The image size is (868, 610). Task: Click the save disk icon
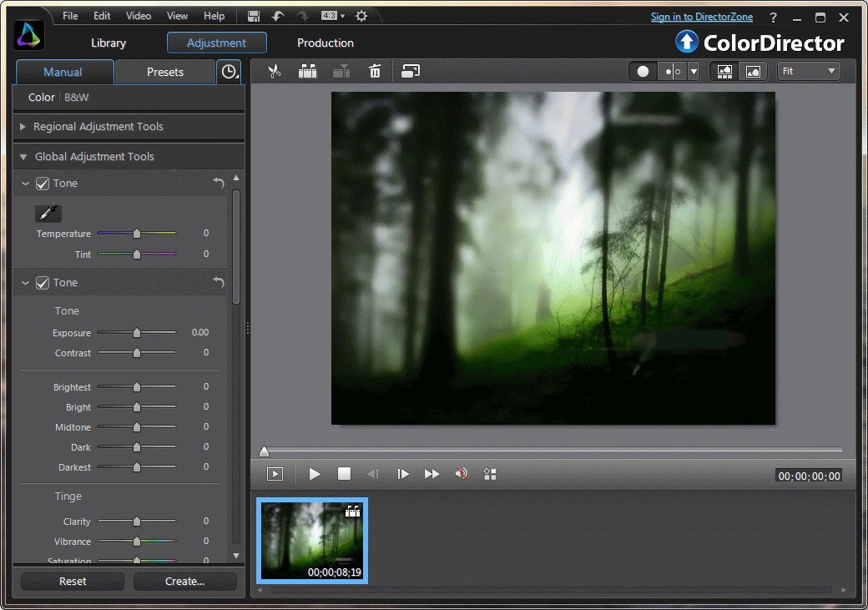coord(254,16)
